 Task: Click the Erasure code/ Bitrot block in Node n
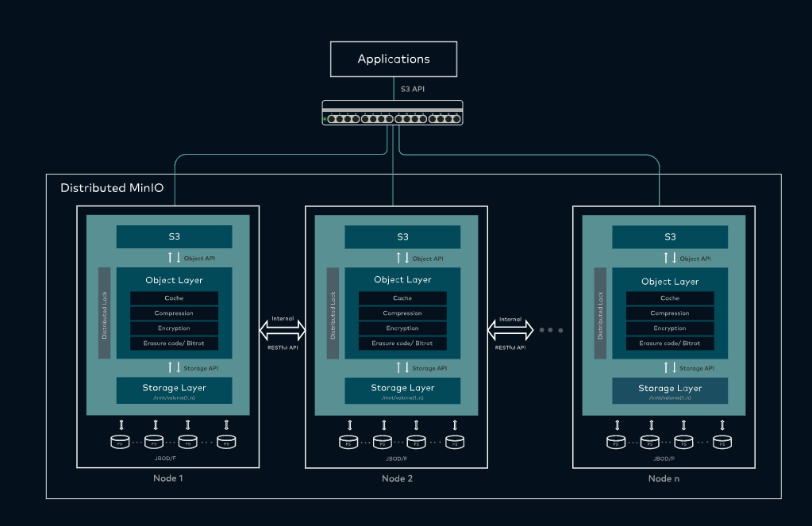click(670, 344)
